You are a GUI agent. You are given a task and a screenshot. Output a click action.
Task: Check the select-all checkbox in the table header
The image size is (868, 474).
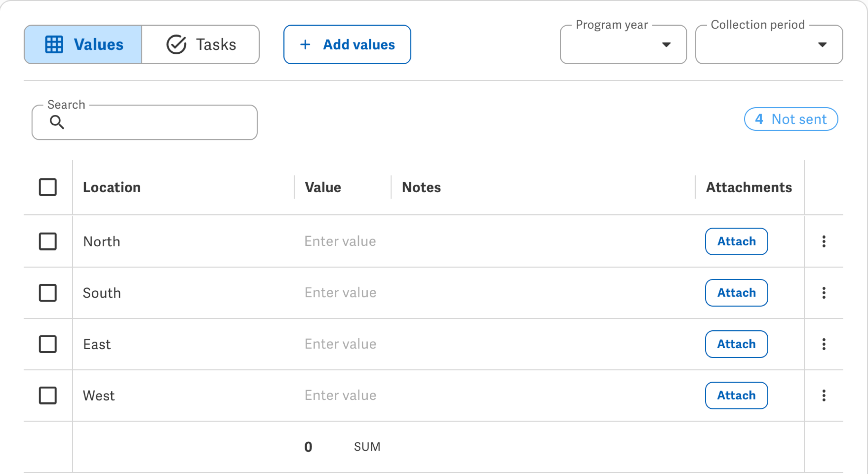48,187
